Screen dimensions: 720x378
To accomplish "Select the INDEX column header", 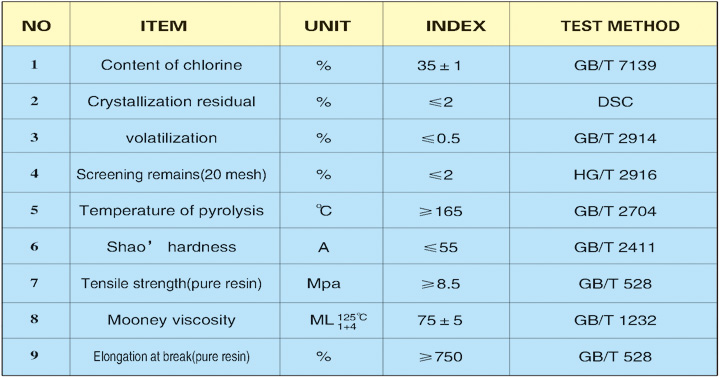I will pyautogui.click(x=456, y=26).
